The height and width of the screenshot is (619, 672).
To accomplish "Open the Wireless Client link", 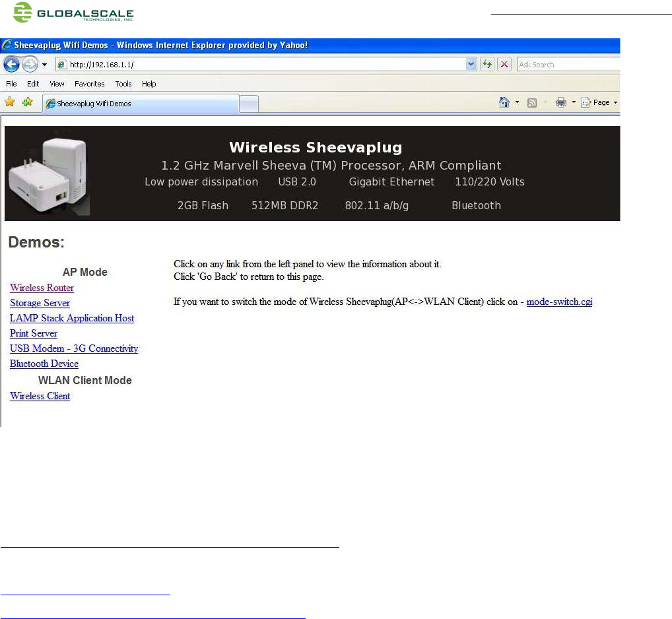I will (40, 396).
